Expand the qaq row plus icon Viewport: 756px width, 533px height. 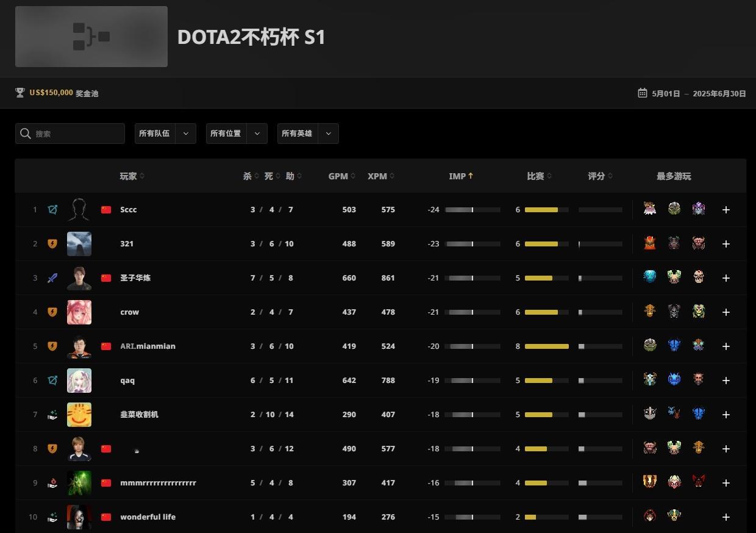(x=726, y=380)
